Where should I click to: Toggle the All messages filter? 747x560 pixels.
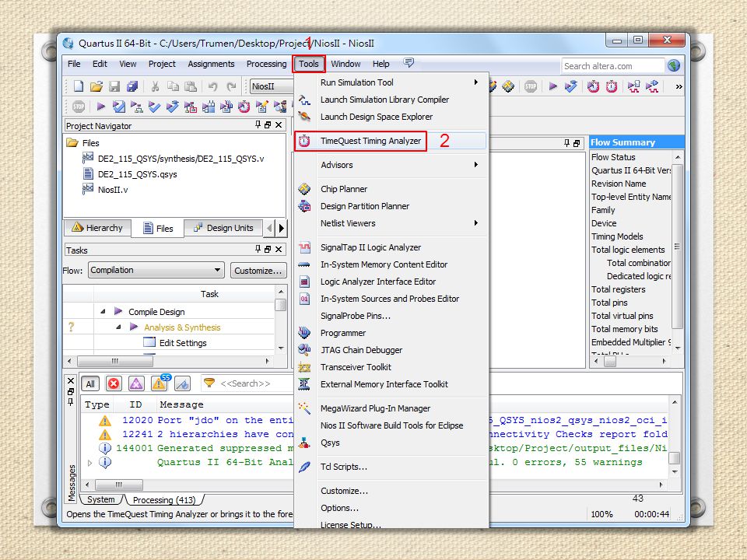coord(90,383)
